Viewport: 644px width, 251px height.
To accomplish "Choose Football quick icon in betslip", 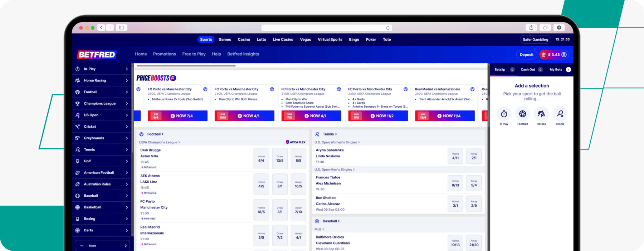I will tap(523, 114).
